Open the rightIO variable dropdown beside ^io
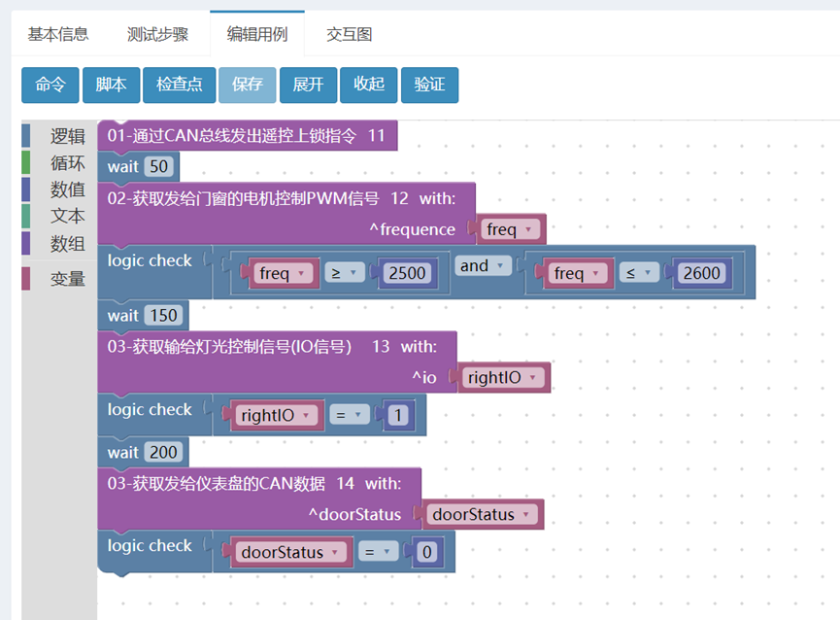 (501, 377)
